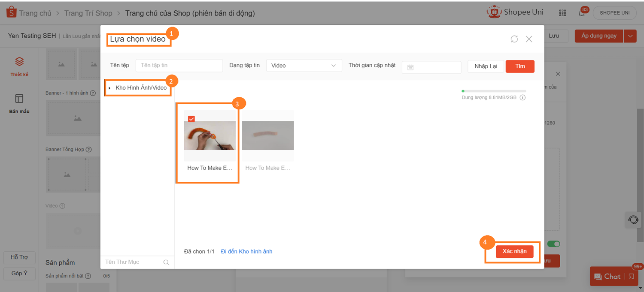
Task: Click the storage capacity info icon
Action: tap(522, 97)
